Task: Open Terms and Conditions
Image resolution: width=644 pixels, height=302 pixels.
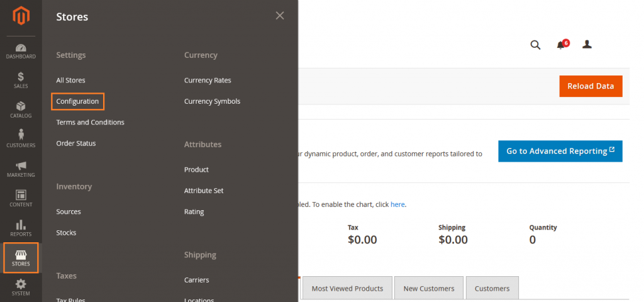Action: [x=91, y=122]
